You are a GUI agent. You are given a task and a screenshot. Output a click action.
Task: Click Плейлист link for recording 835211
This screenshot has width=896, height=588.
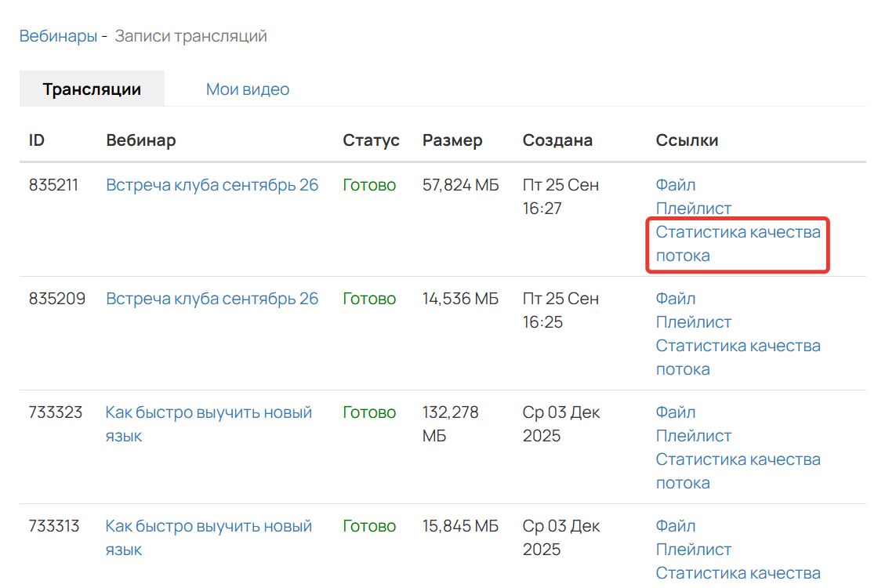tap(693, 209)
